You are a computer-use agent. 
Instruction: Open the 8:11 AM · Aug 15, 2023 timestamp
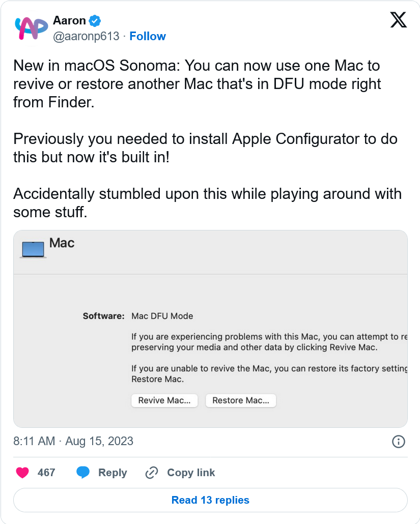(x=73, y=441)
